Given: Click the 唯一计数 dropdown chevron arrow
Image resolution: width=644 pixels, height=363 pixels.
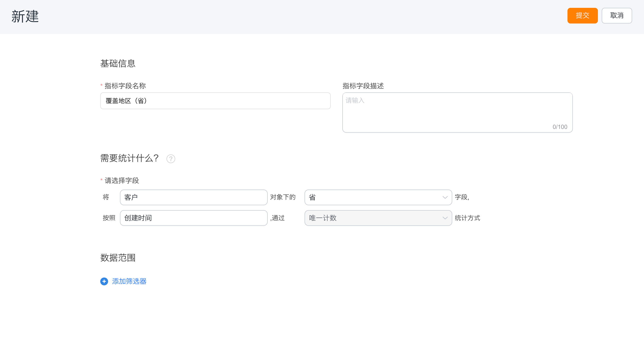Looking at the screenshot, I should pyautogui.click(x=445, y=218).
